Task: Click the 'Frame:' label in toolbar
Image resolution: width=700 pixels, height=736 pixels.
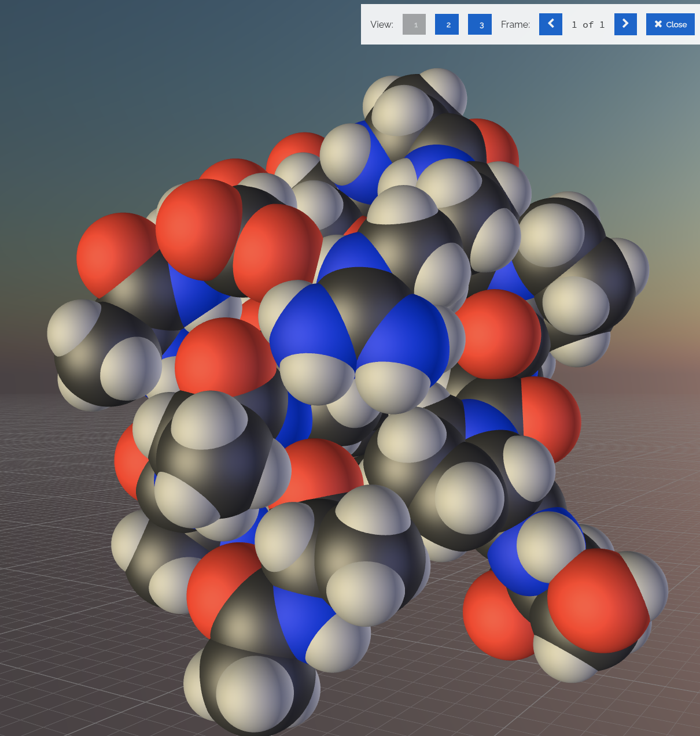Action: click(515, 24)
